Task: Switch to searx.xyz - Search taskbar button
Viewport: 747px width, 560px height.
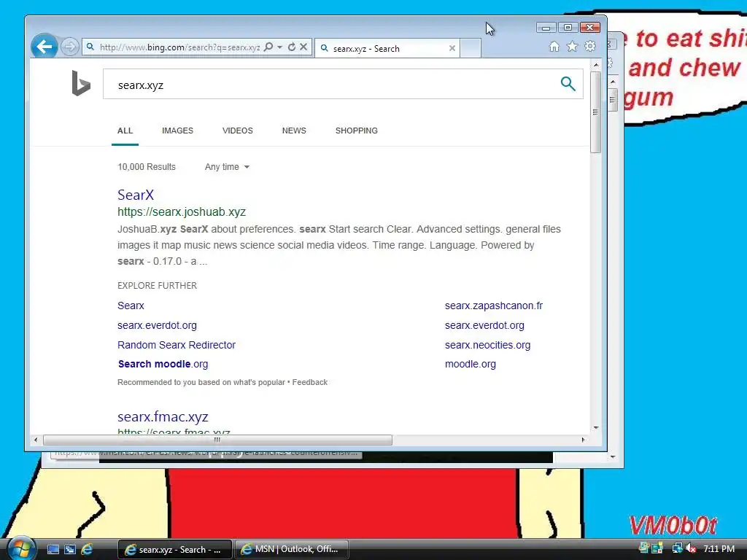Action: pyautogui.click(x=174, y=550)
